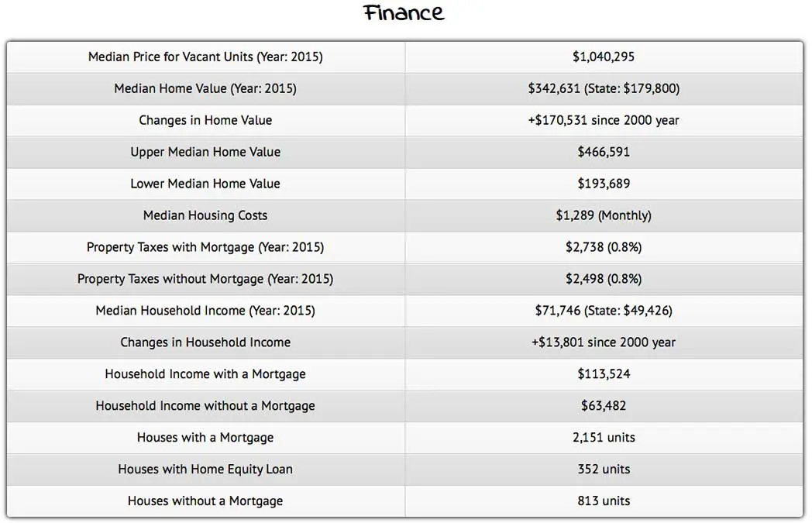Select the Changes in Home Value label
The height and width of the screenshot is (523, 812).
point(205,120)
